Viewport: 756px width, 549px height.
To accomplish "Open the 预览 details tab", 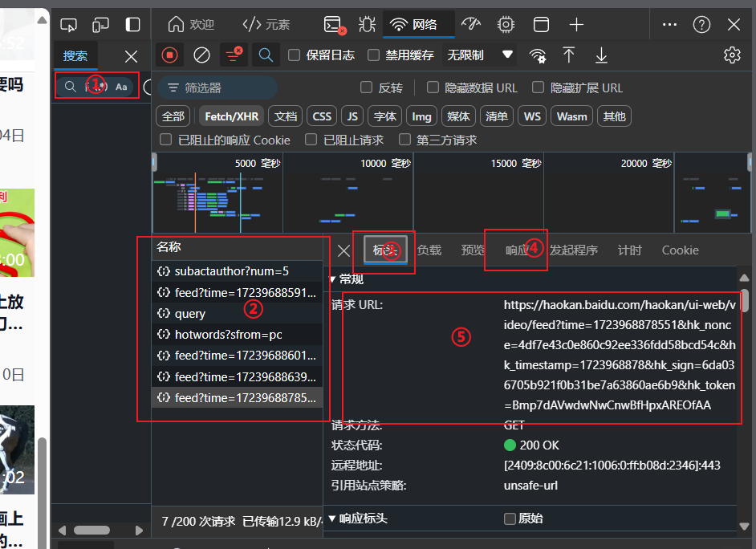I will pos(473,250).
